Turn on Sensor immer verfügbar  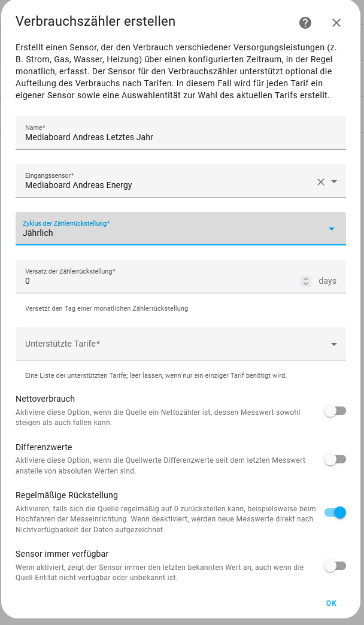point(335,566)
